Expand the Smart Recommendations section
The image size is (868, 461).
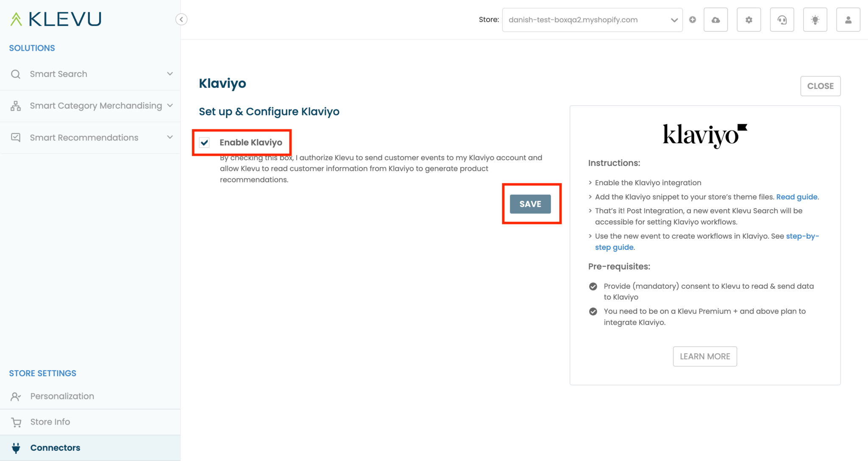(x=170, y=137)
